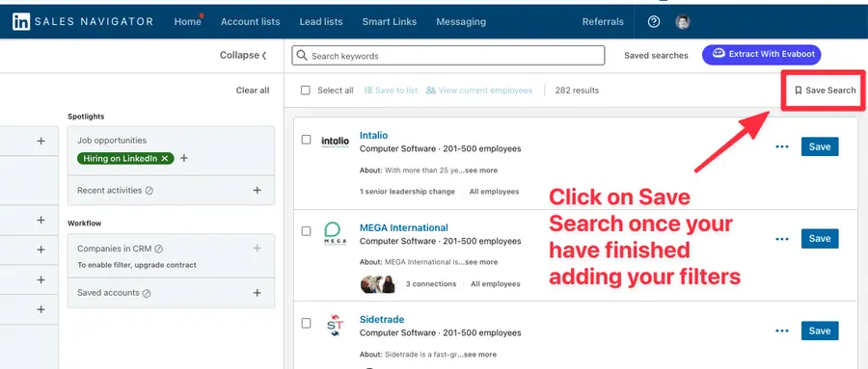Open Messaging in the navigation
Viewport: 868px width, 369px height.
pos(461,21)
